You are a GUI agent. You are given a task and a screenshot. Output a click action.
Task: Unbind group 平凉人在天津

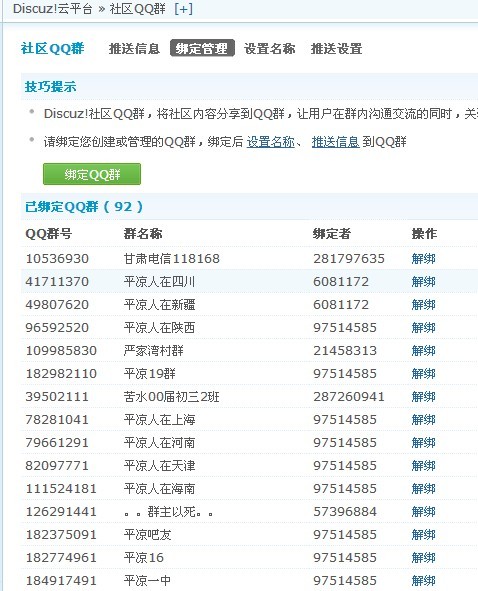tap(423, 466)
